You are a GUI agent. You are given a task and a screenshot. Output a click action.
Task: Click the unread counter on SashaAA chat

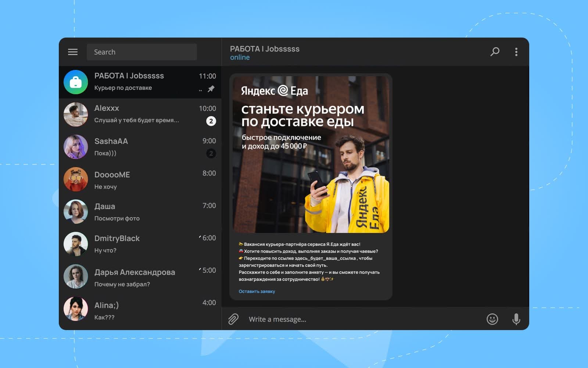point(211,154)
